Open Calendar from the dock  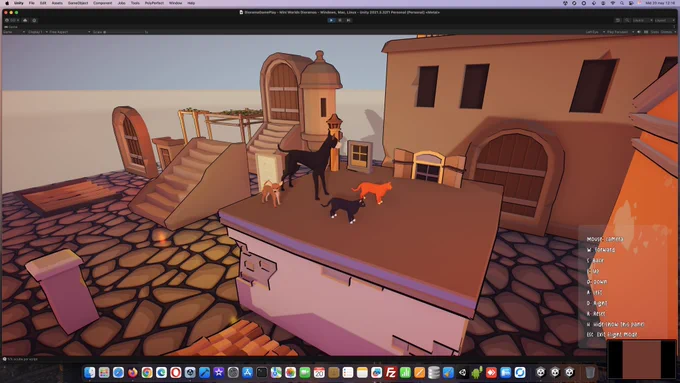click(x=319, y=372)
